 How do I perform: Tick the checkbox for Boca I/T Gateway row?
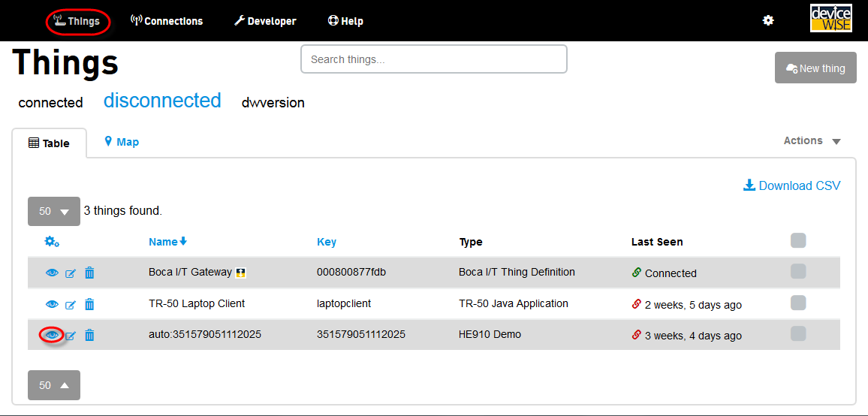pos(798,272)
